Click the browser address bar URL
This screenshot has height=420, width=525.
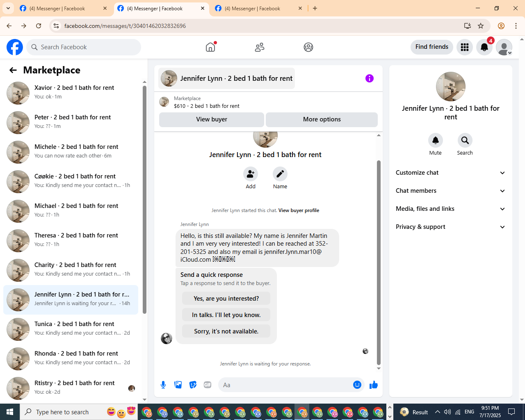pos(125,26)
